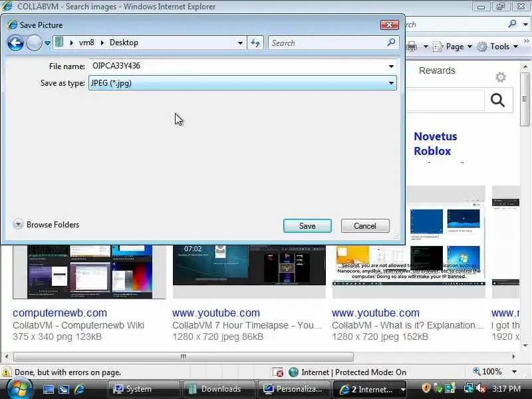The image size is (532, 399).
Task: Click the Internet zone globe icon
Action: (293, 372)
